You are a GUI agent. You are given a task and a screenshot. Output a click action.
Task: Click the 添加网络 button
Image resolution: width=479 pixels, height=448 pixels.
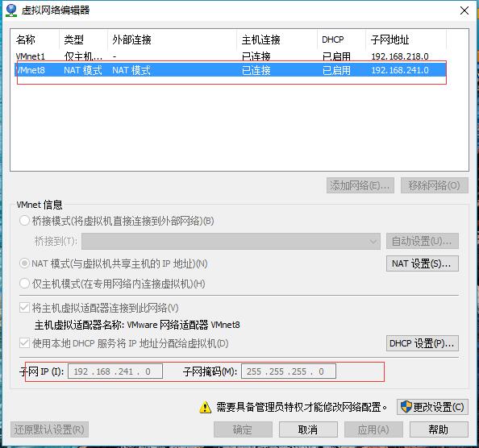click(x=360, y=185)
